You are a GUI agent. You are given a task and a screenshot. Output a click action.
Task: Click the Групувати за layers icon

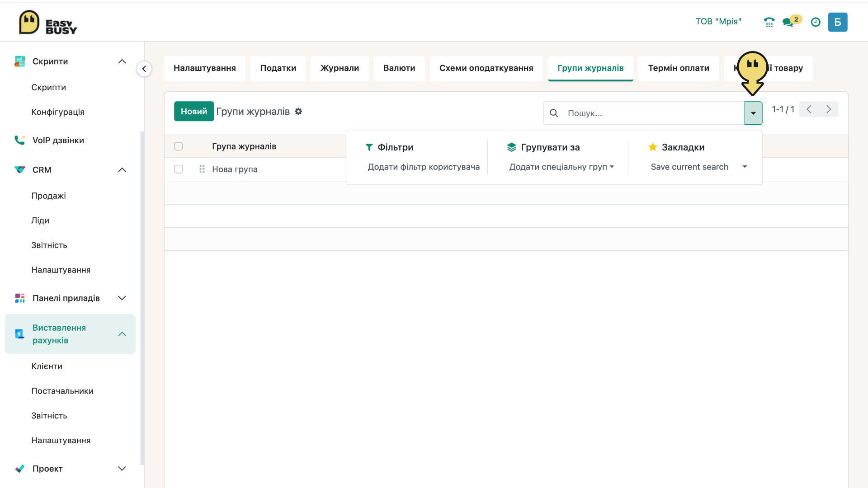coord(512,147)
